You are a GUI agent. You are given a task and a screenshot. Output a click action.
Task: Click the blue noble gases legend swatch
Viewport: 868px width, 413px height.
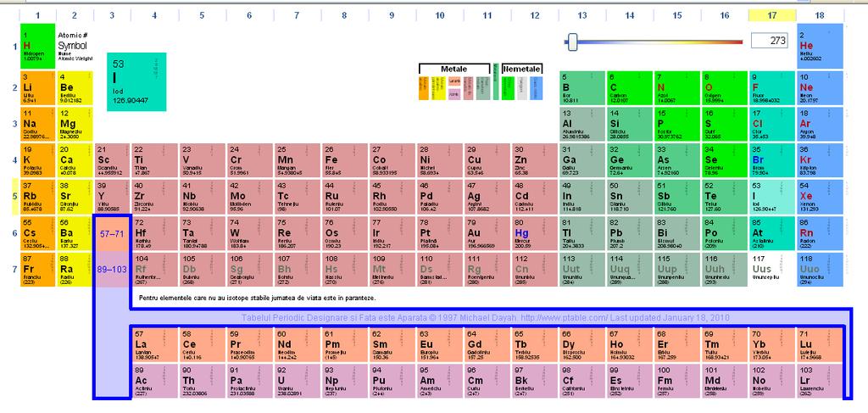tap(537, 88)
